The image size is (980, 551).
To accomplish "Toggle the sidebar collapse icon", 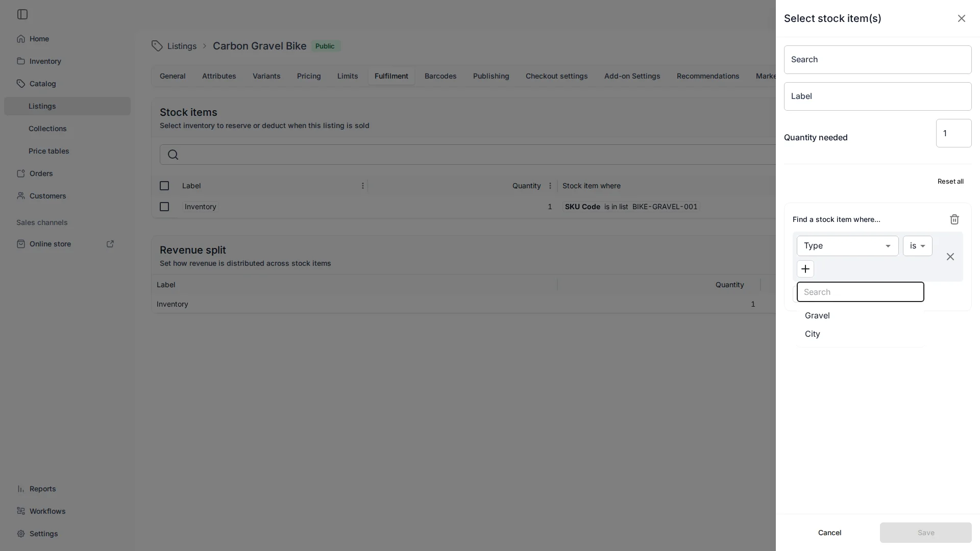I will (x=22, y=14).
